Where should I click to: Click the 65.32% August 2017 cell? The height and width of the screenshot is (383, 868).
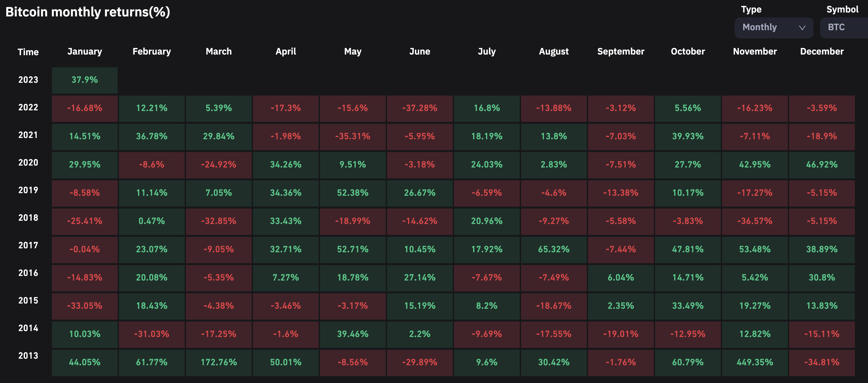coord(554,250)
